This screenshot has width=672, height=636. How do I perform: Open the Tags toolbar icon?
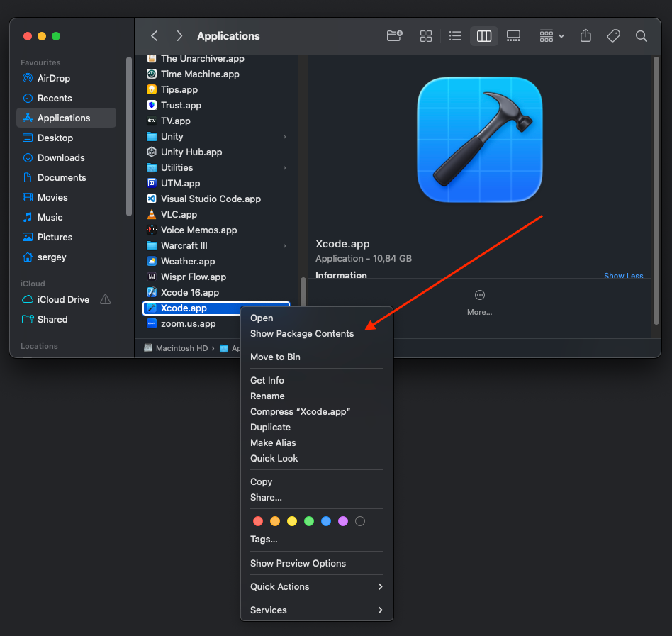pyautogui.click(x=613, y=36)
